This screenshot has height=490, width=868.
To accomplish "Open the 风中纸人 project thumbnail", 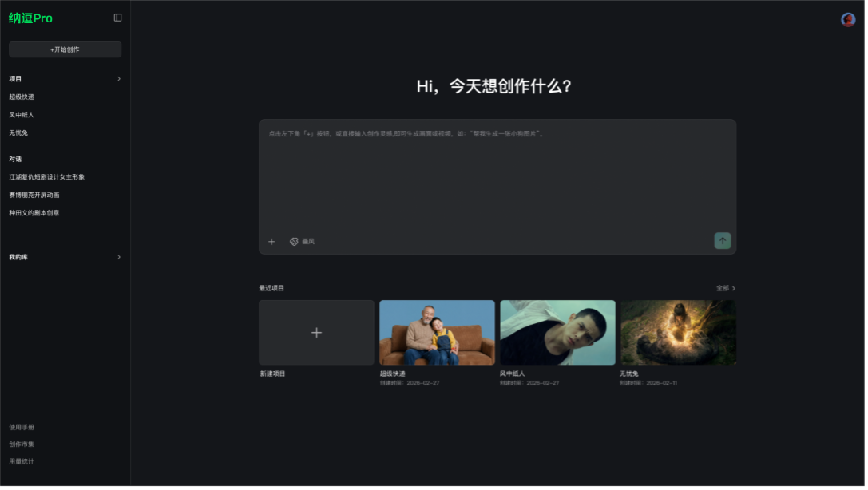I will (x=557, y=333).
